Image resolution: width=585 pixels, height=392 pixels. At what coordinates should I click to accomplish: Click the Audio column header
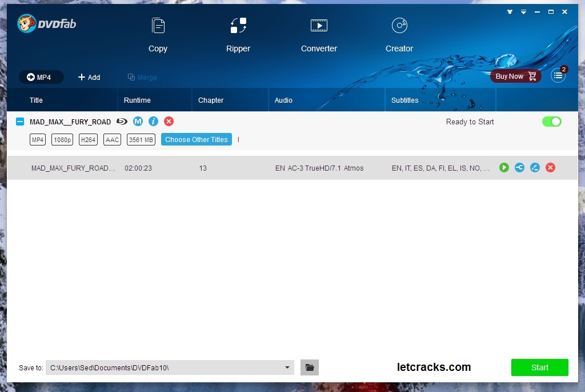(x=283, y=100)
